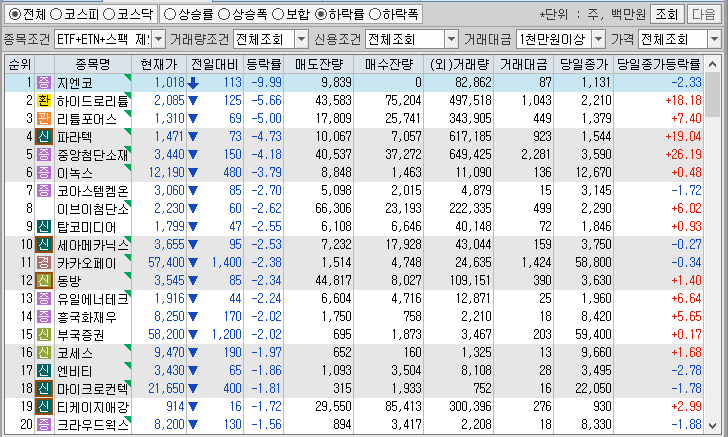Sort by the 등락률 column header
Screen dimensions: 728x437
click(263, 65)
